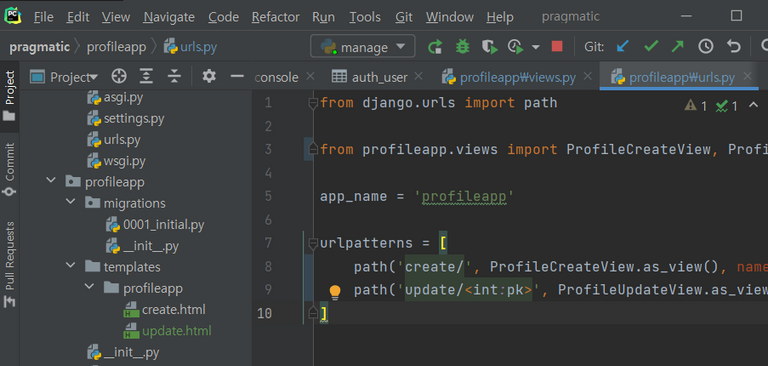Click the Rerun 'manage' green arrow icon

pyautogui.click(x=435, y=47)
